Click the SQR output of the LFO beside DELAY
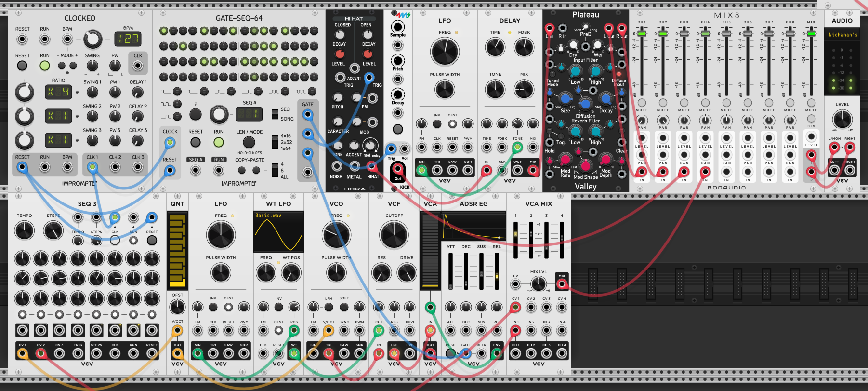This screenshot has height=391, width=868. [x=468, y=170]
